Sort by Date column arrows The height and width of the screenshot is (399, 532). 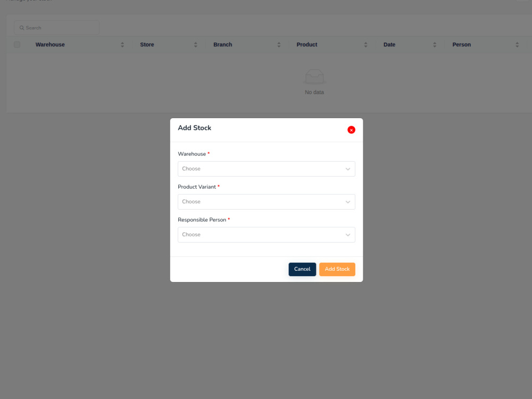[x=435, y=45]
